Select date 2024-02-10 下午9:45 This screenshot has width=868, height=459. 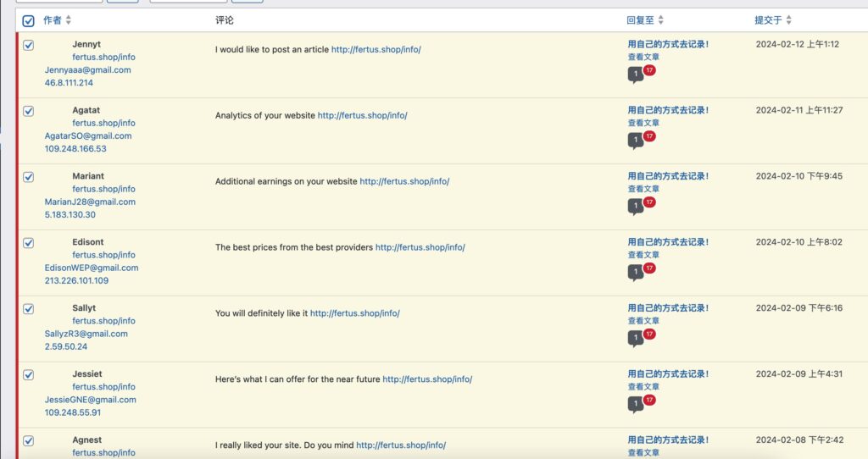click(x=798, y=176)
